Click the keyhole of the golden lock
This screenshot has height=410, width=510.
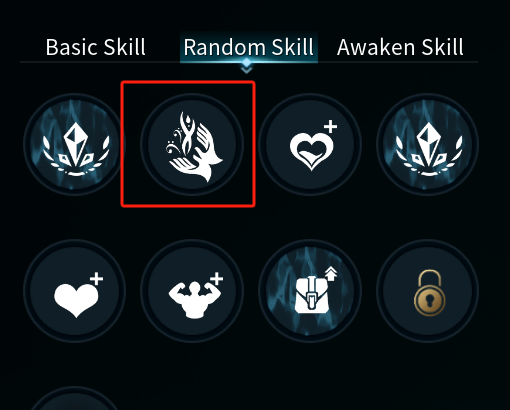tap(429, 301)
